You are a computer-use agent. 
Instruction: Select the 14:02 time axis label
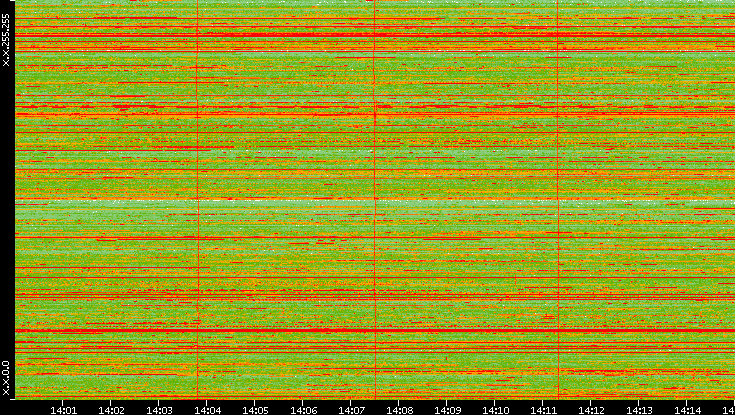[x=111, y=410]
